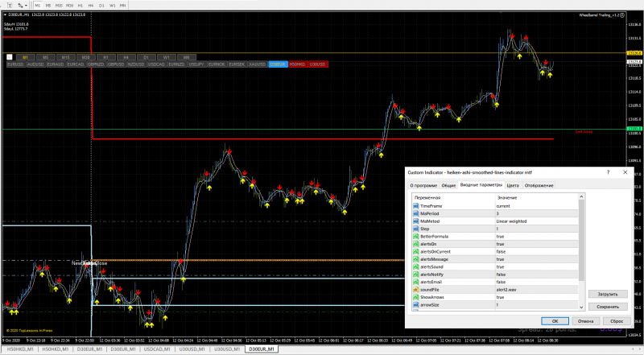Select the red U30USD symbol button
This screenshot has width=644, height=355.
click(318, 64)
